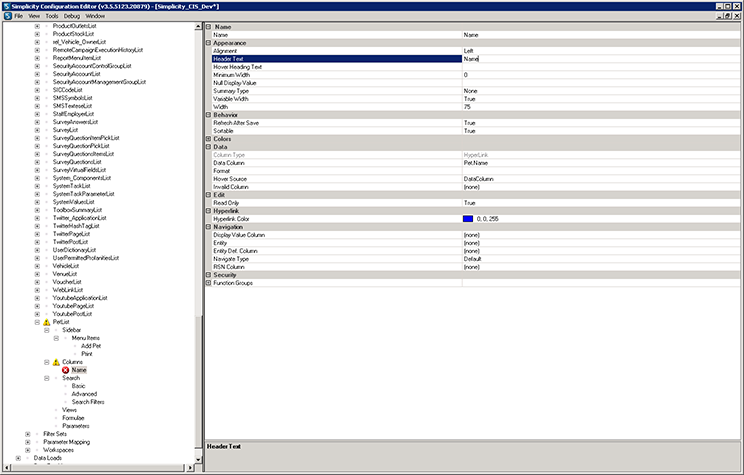Click the Navigate Type value Default
The image size is (744, 475).
click(601, 259)
